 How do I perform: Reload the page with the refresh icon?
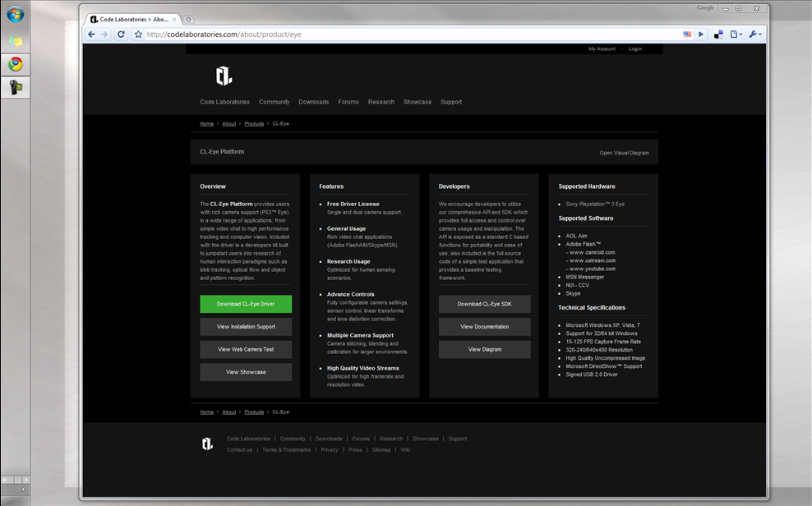(121, 34)
